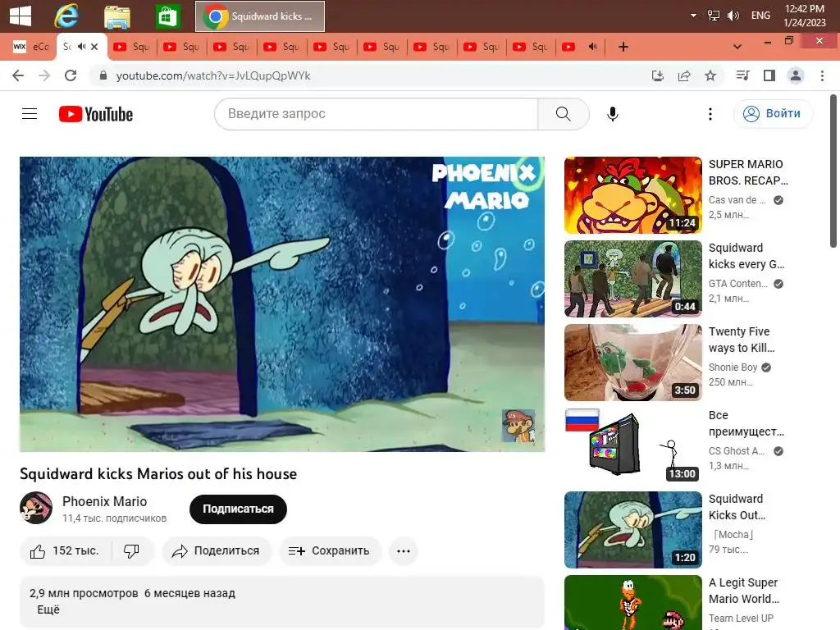Viewport: 840px width, 630px height.
Task: Reload the current page
Action: click(71, 75)
